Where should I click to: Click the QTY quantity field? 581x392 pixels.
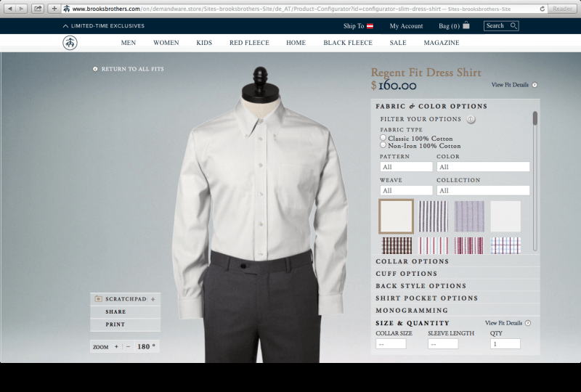(505, 344)
